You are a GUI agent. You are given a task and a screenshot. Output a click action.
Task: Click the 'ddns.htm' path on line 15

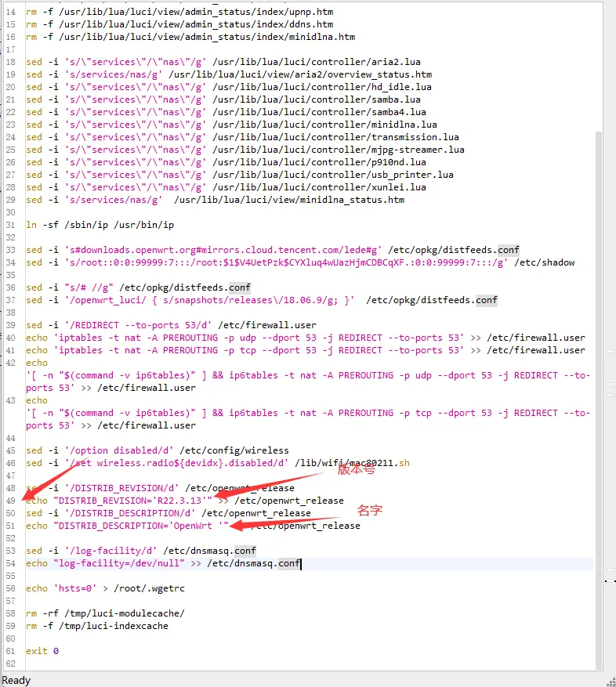(196, 24)
